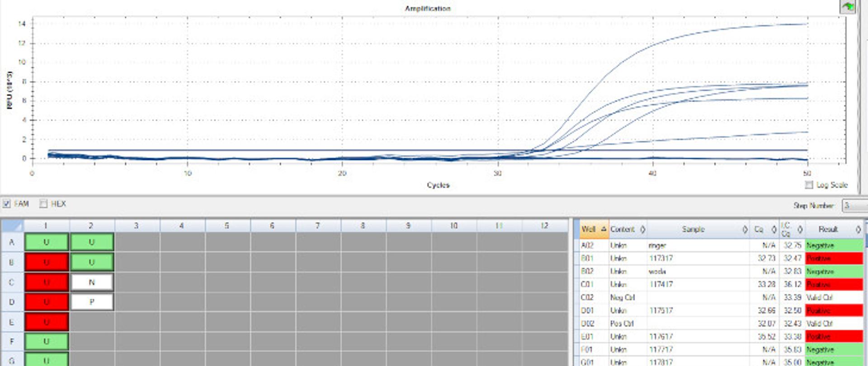Select green plate well F1
This screenshot has width=868, height=366.
[47, 342]
